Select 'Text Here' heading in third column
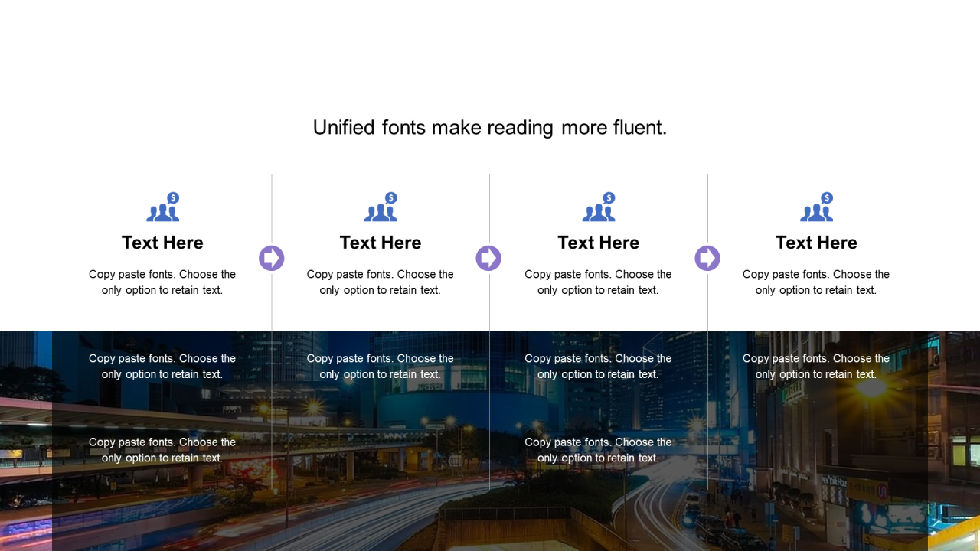Screen dimensions: 980x551 tap(599, 243)
